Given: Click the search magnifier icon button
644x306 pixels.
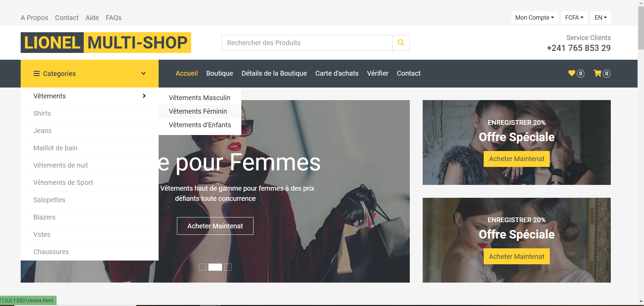Looking at the screenshot, I should click(x=401, y=43).
